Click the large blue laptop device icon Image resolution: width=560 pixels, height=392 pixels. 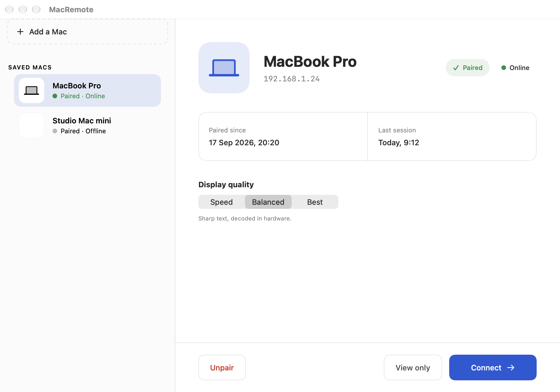224,68
